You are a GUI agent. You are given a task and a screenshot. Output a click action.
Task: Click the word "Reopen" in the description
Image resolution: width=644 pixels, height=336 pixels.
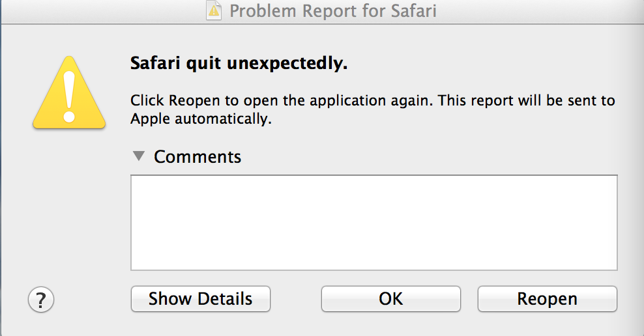tap(194, 102)
